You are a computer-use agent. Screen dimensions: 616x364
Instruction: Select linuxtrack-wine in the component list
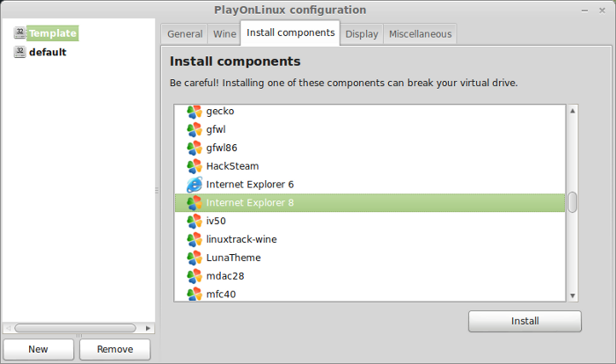pyautogui.click(x=370, y=239)
